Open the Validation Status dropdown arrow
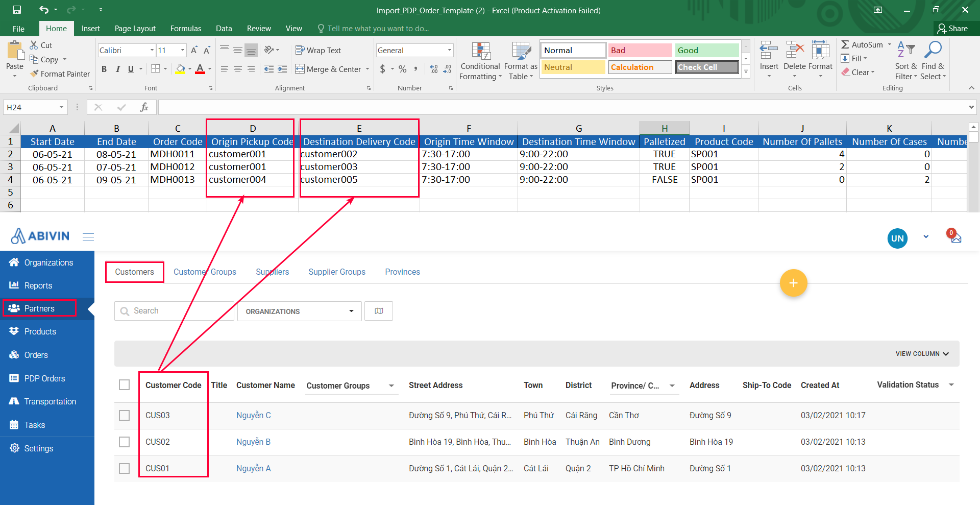 pos(951,384)
